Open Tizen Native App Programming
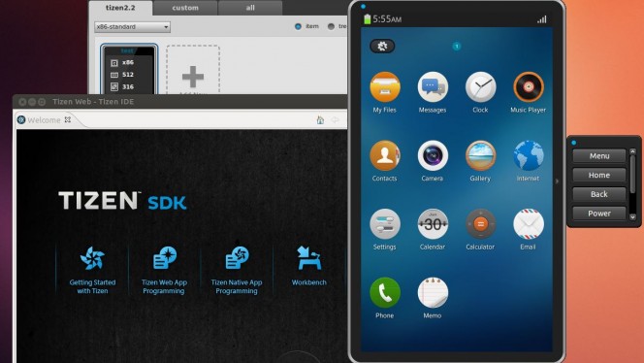 point(237,270)
